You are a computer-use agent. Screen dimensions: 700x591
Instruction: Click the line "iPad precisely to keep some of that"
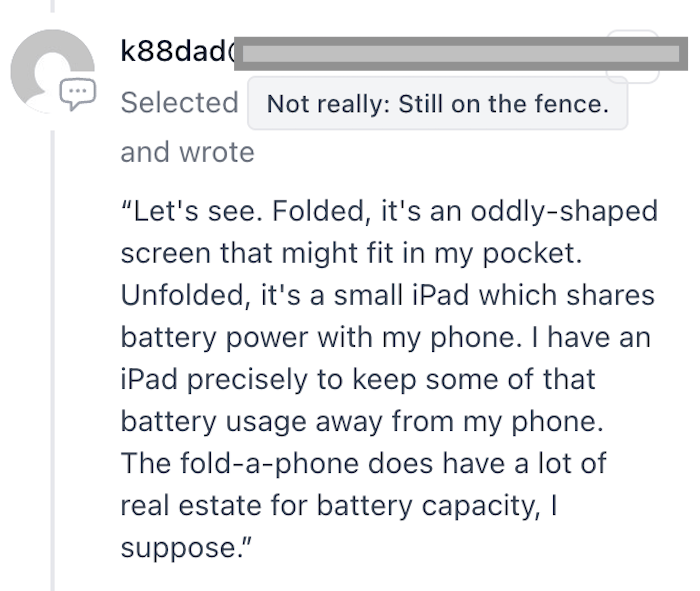[358, 379]
